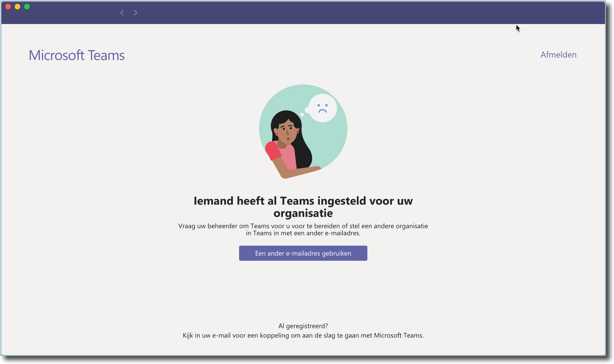Minimize the window with yellow button
614x364 pixels.
[17, 7]
